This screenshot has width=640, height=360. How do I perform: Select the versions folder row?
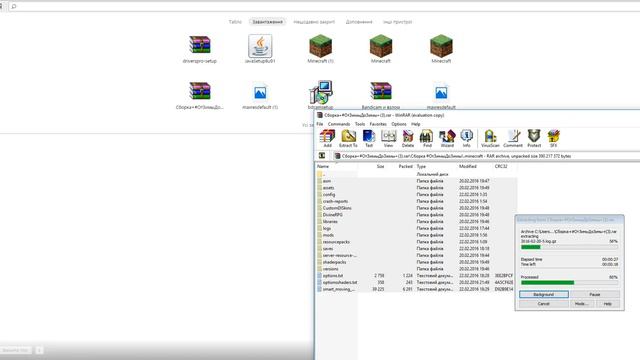[416, 269]
